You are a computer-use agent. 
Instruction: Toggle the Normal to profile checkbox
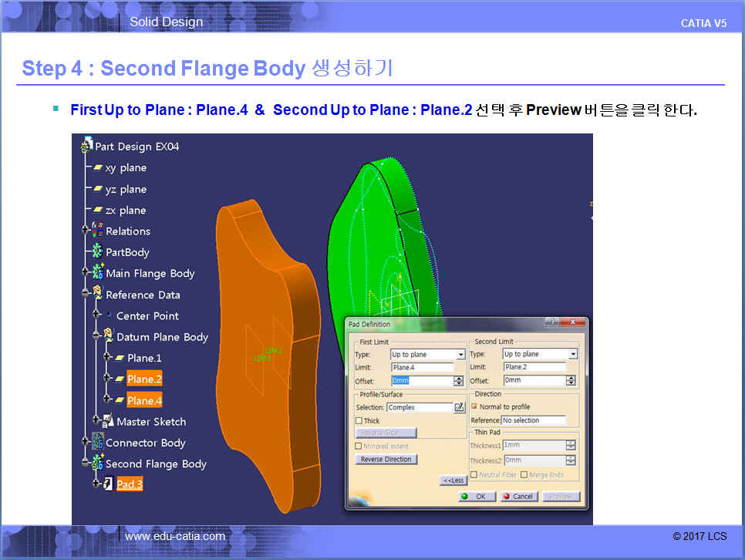[474, 407]
